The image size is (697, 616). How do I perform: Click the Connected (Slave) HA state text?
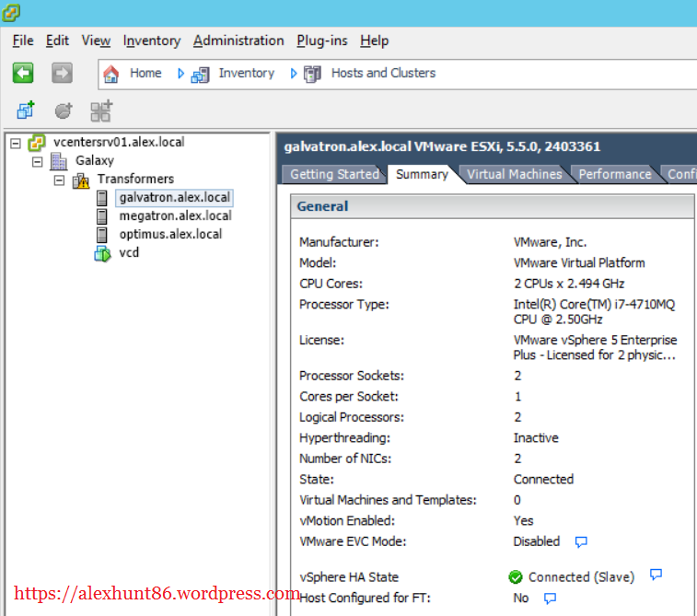click(x=581, y=577)
